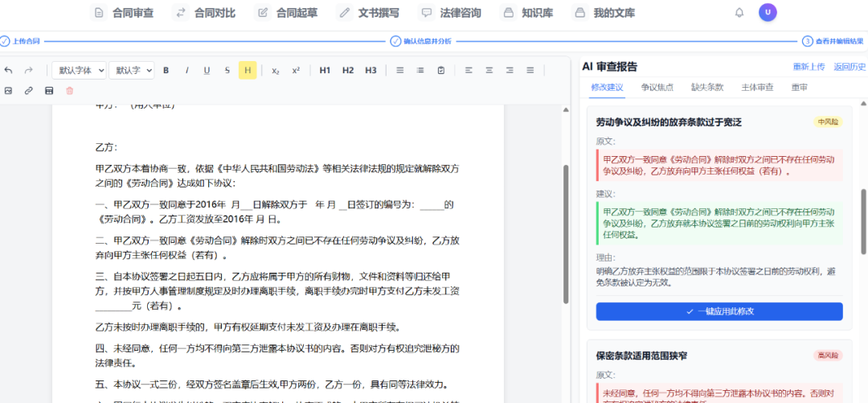This screenshot has width=868, height=403.
Task: Open the 默认字 font size dropdown
Action: click(x=131, y=70)
